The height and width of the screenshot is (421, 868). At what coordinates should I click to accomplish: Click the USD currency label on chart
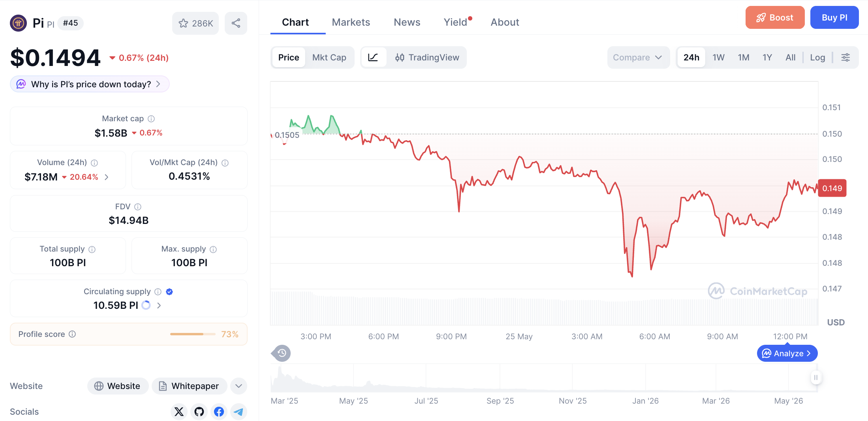pyautogui.click(x=836, y=322)
